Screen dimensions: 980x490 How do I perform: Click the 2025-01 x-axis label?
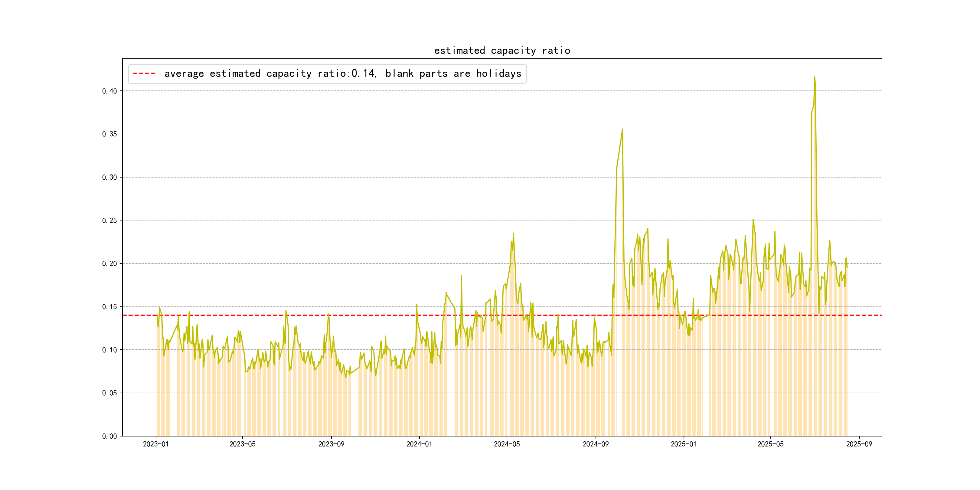(683, 444)
